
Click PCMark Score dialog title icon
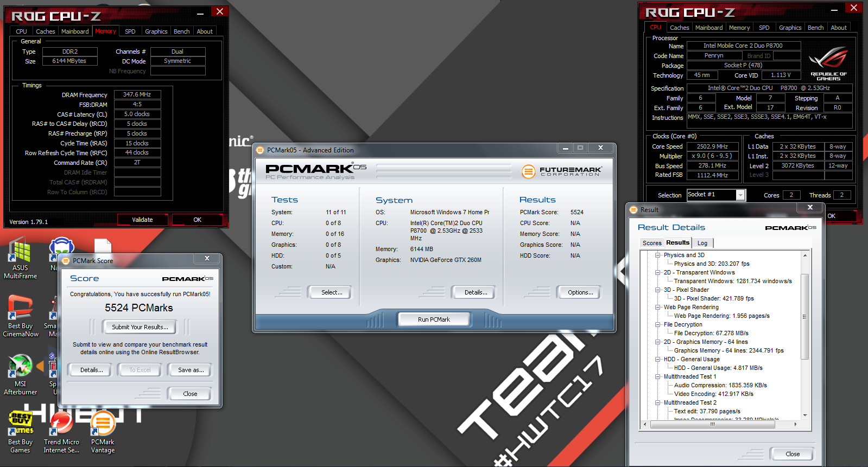[x=66, y=260]
